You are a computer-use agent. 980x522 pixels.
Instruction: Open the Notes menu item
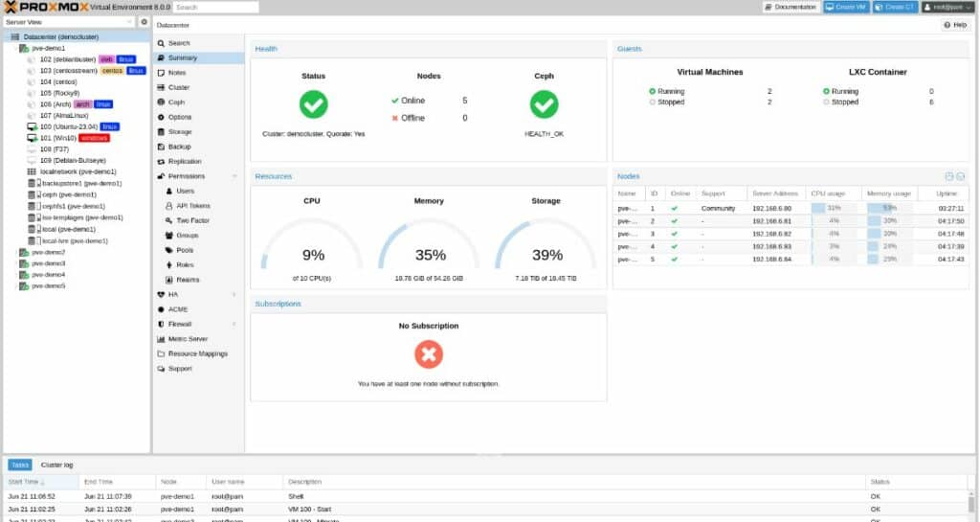[x=197, y=73]
